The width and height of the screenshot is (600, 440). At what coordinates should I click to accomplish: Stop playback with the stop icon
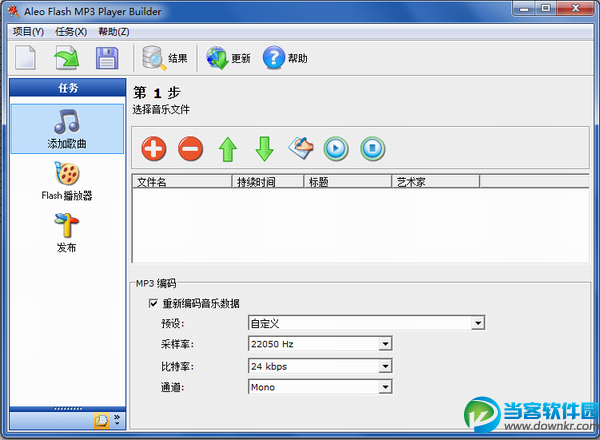coord(372,148)
